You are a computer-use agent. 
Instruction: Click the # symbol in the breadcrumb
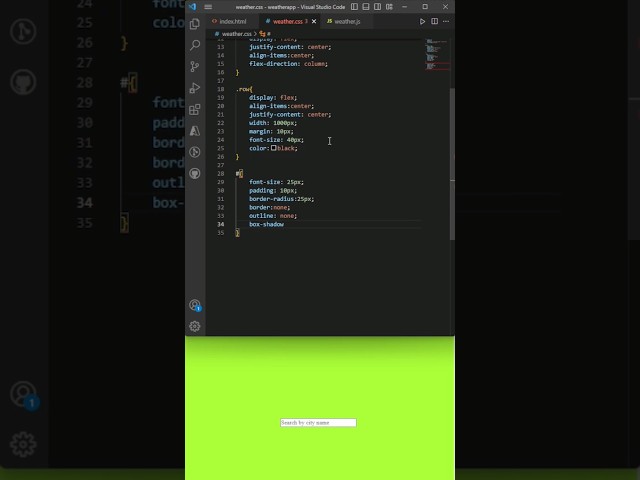click(x=269, y=34)
